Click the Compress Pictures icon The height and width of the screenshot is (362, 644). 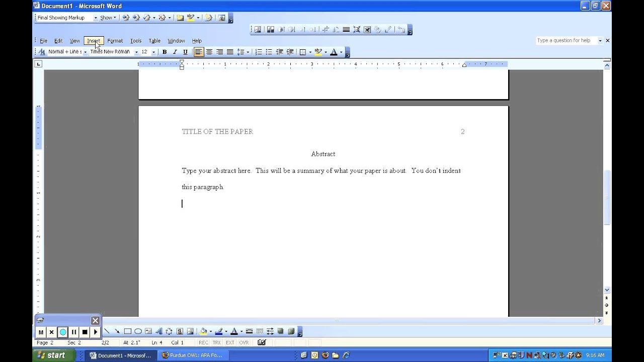click(357, 30)
